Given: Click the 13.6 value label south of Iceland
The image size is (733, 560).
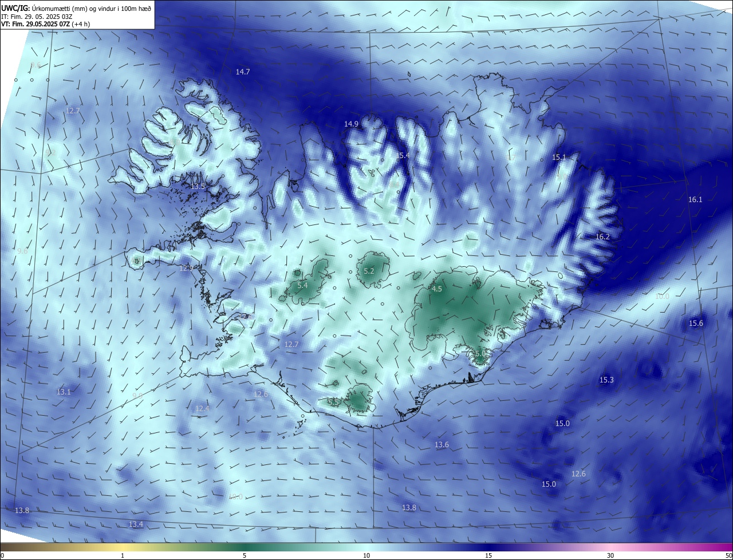Looking at the screenshot, I should pyautogui.click(x=442, y=444).
